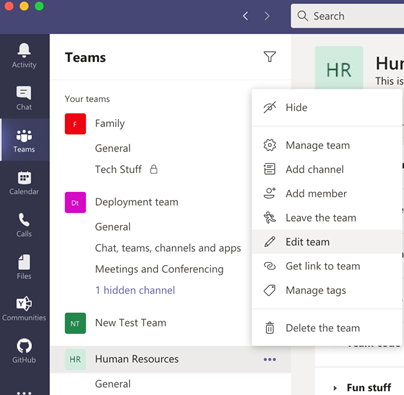This screenshot has width=404, height=395.
Task: Click the Deployment team magenta avatar
Action: 75,202
